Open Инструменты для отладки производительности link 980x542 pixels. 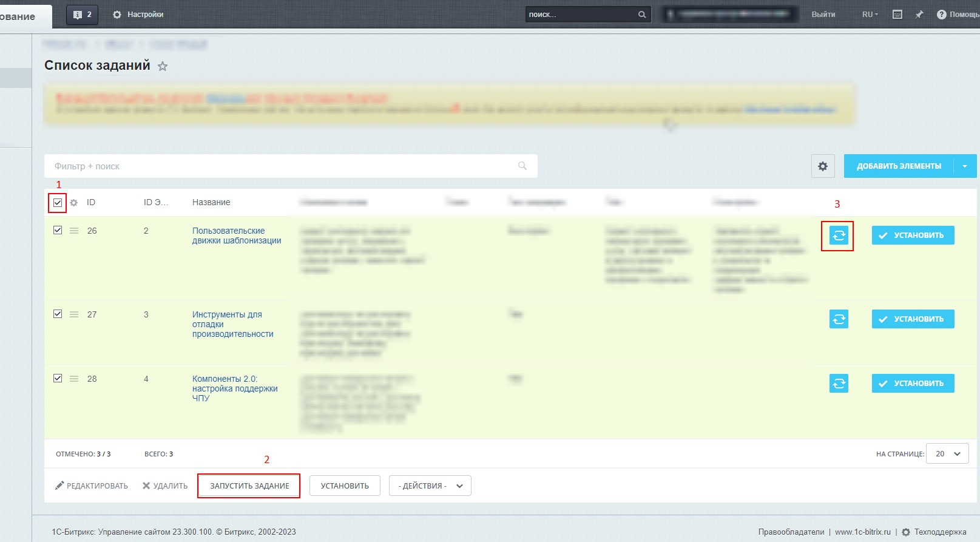(232, 324)
